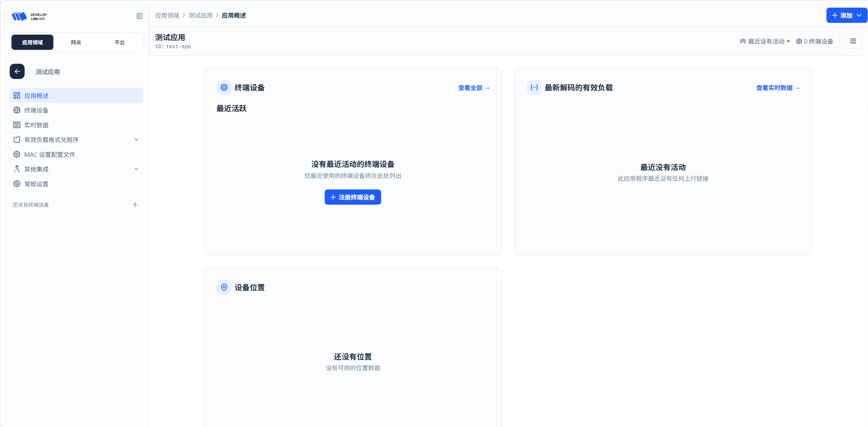Screen dimensions: 868x427
Task: Expand 有效负载格式化程序 chevron
Action: click(x=137, y=140)
